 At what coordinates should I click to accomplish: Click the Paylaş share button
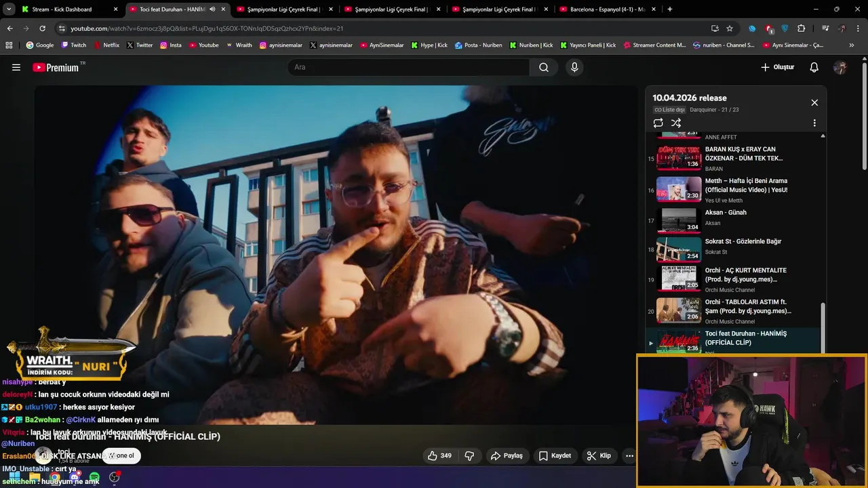coord(507,455)
